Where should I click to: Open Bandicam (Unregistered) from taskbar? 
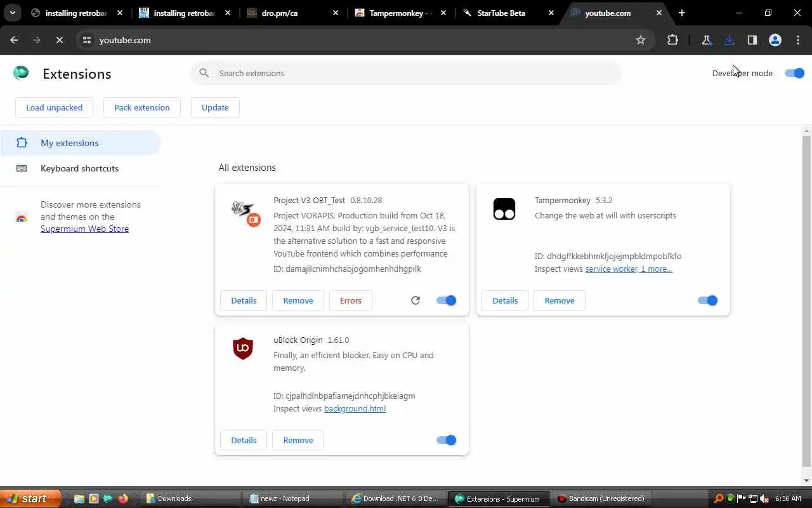(601, 498)
